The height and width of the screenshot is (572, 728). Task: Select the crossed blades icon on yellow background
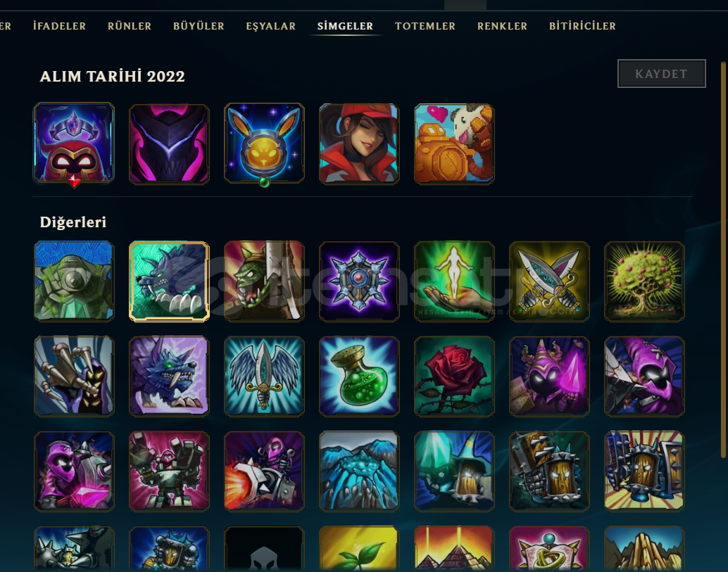tap(549, 281)
